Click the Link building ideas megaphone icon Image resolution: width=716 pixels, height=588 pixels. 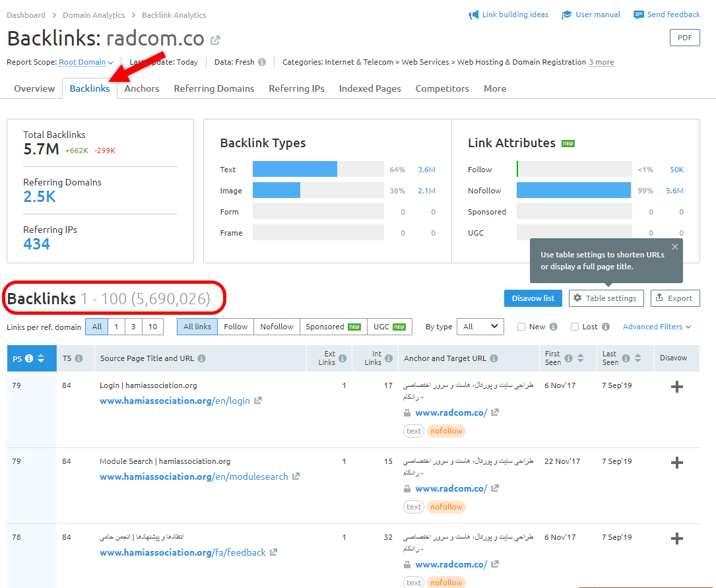[472, 15]
